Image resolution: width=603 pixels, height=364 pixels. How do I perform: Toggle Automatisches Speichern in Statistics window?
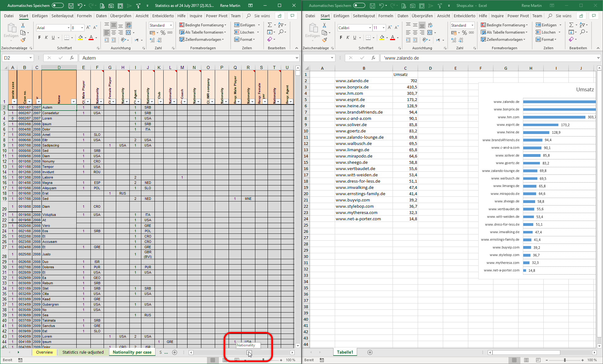click(x=58, y=5)
